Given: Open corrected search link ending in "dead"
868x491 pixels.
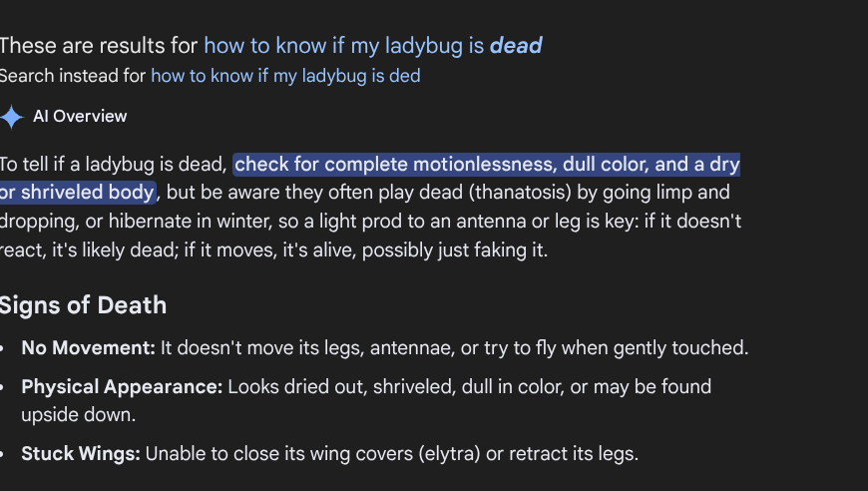Looking at the screenshot, I should point(372,45).
